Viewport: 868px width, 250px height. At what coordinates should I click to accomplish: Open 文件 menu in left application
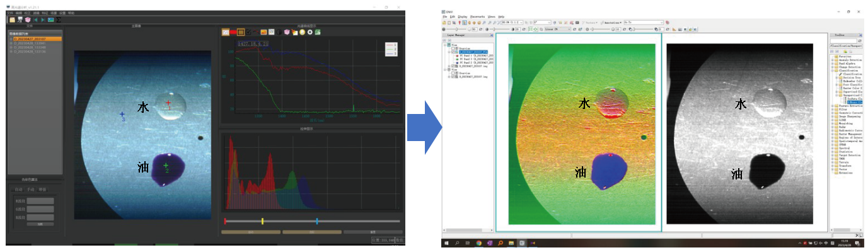point(9,13)
